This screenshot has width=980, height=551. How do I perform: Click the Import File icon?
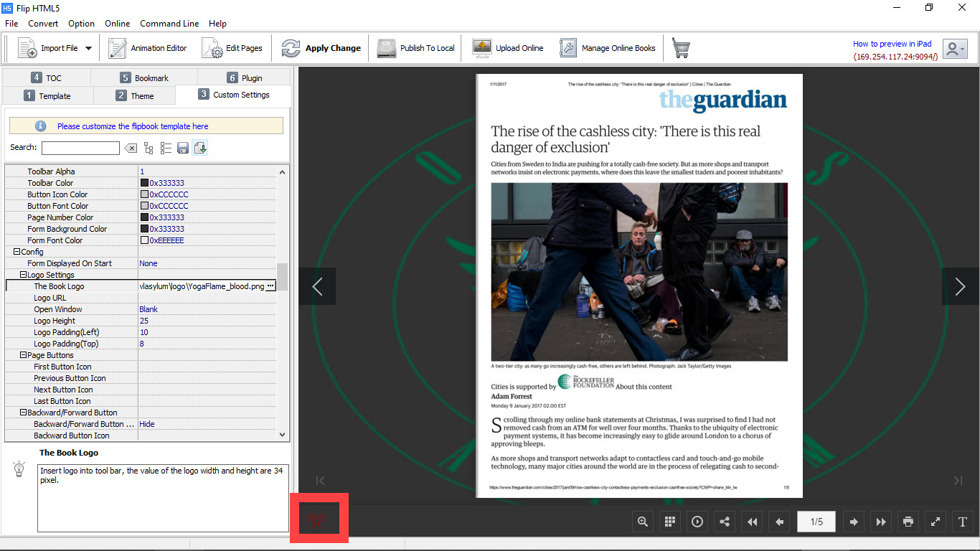pos(27,48)
